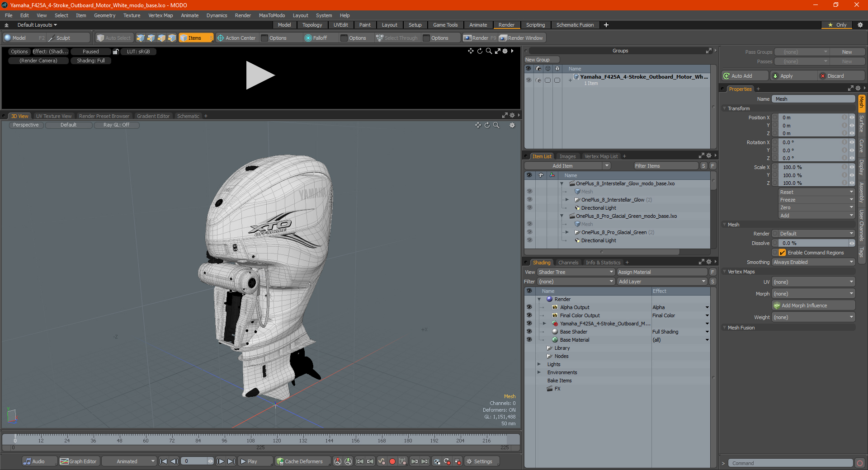Switch to the Channels tab
This screenshot has width=868, height=470.
click(x=568, y=263)
